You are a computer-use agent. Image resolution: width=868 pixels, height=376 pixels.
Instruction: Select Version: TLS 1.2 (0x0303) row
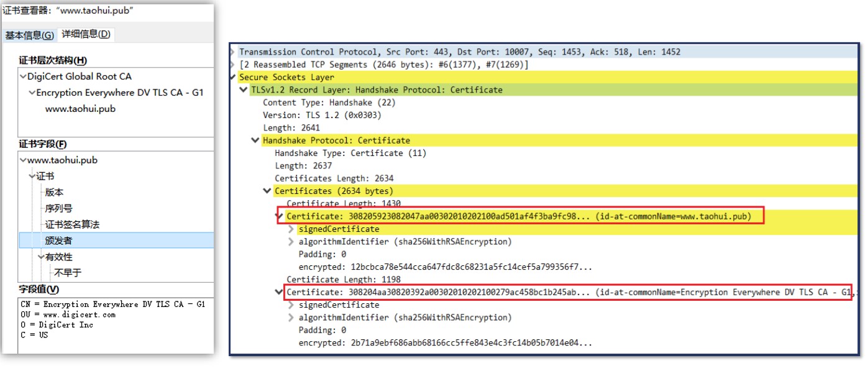(x=322, y=115)
